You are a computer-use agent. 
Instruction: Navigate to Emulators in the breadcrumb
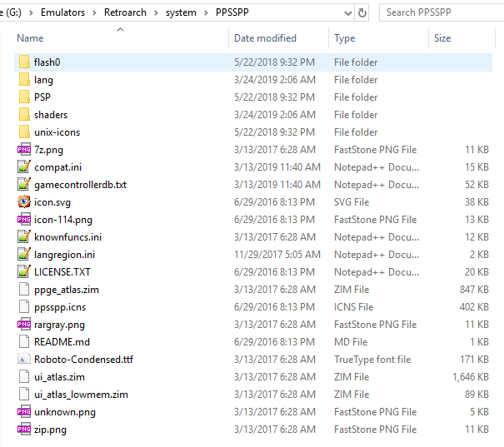point(62,12)
